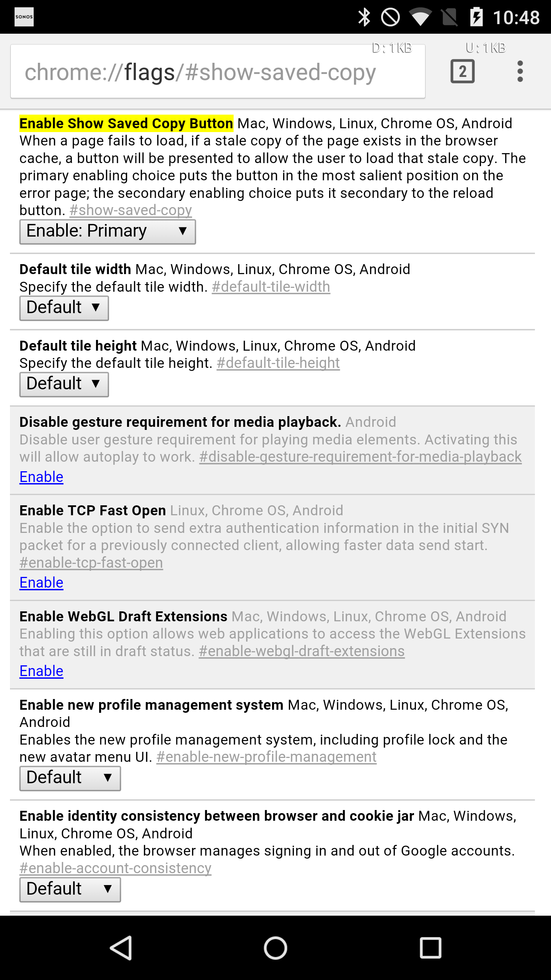Open the Default tile height dropdown
Viewport: 551px width, 980px height.
click(64, 384)
